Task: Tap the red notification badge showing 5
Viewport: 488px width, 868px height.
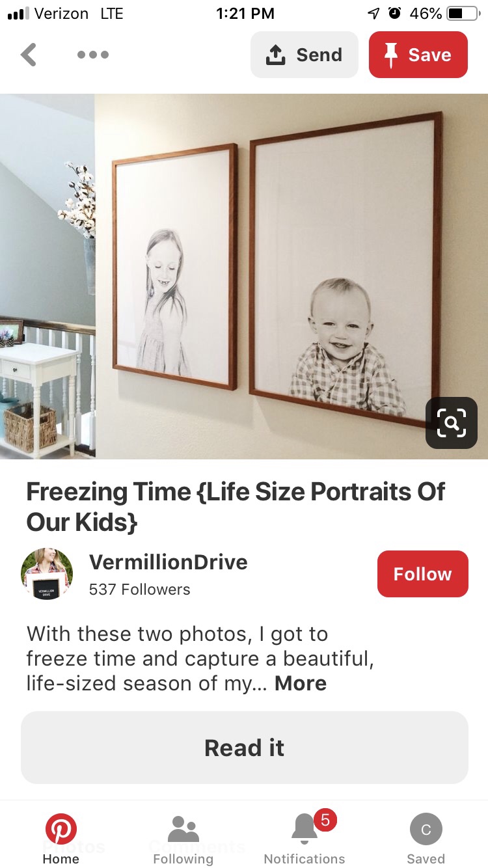Action: pos(325,821)
